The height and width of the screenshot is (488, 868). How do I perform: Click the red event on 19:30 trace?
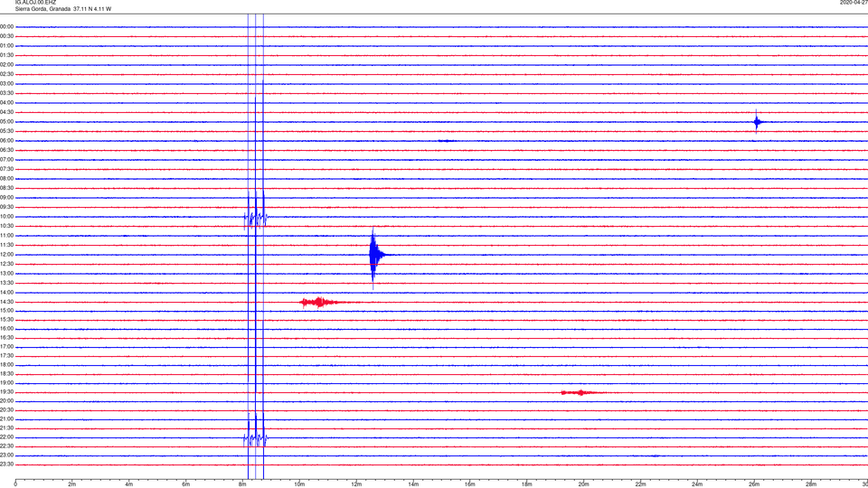(580, 392)
